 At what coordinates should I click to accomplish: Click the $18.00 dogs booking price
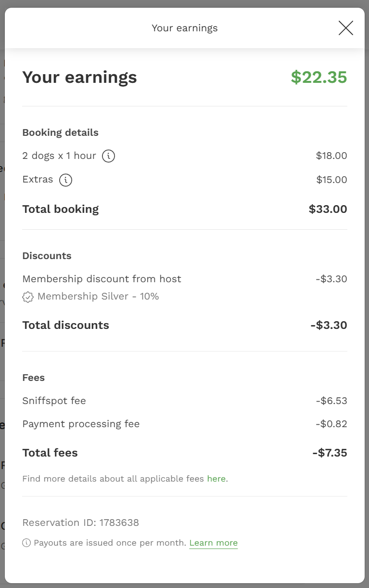pos(331,156)
